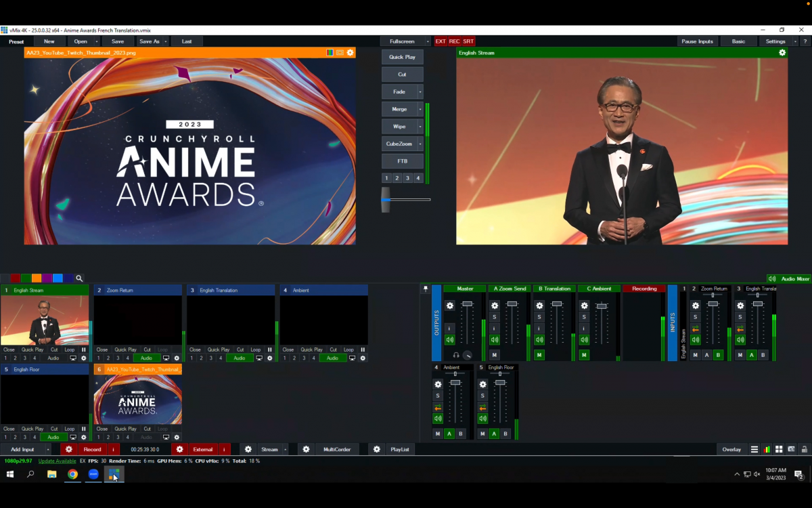Click New in the top menu

49,41
